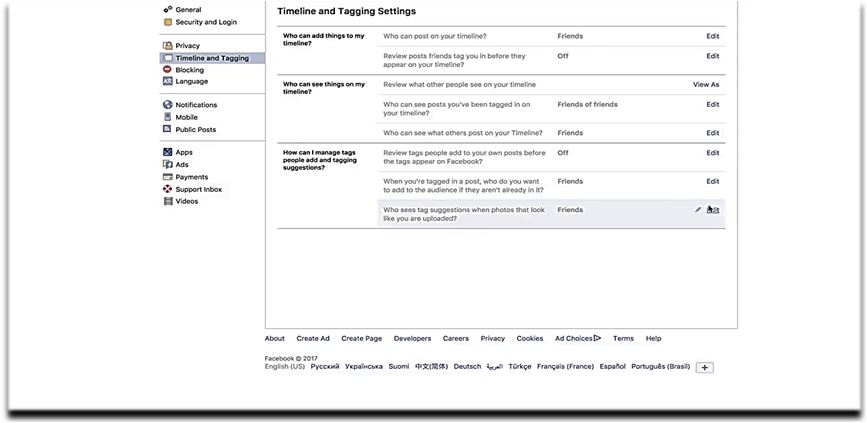The image size is (867, 423).
Task: Edit review tags people add to your posts
Action: tap(713, 153)
